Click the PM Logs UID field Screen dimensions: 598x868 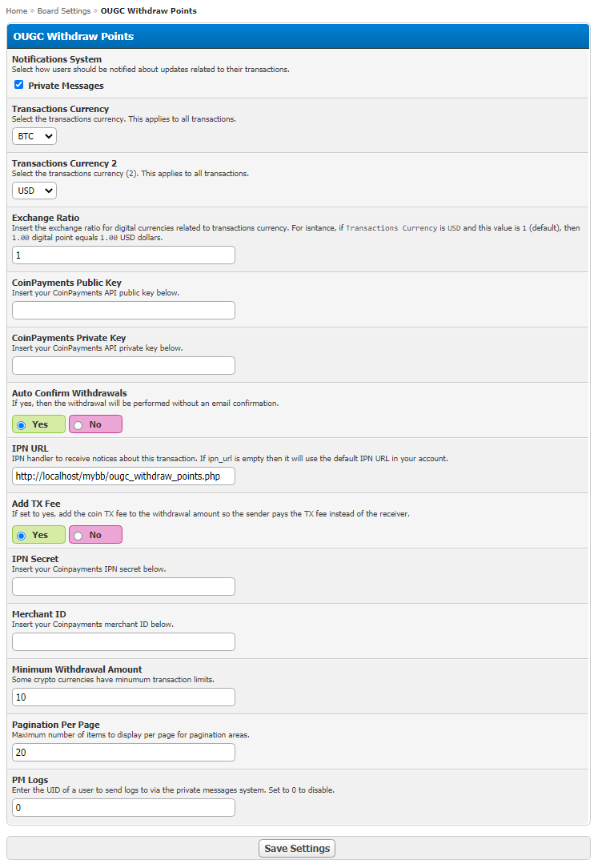[x=123, y=808]
